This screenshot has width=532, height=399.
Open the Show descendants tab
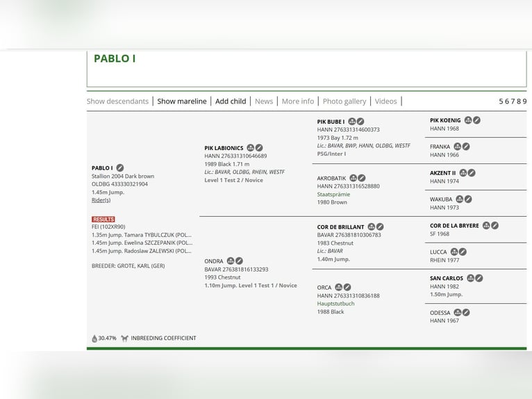(x=117, y=101)
